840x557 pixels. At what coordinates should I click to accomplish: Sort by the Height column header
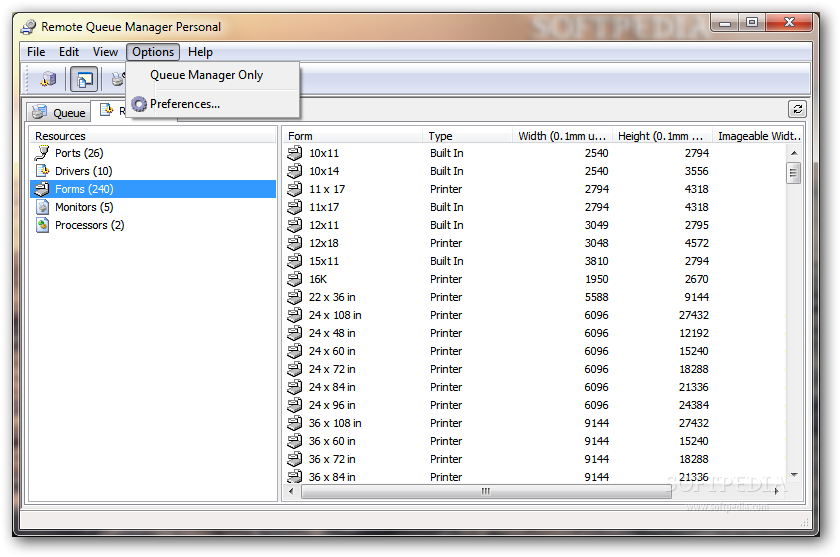663,136
